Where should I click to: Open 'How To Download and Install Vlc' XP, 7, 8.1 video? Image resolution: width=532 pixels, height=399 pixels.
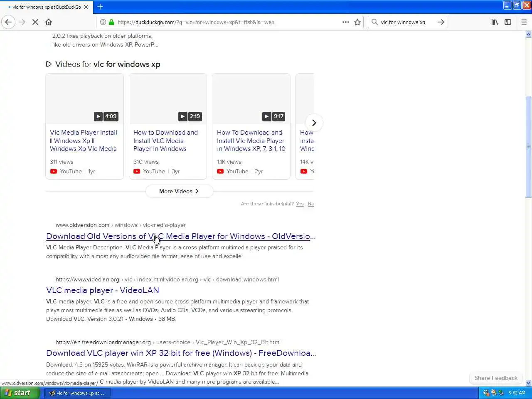(x=251, y=140)
